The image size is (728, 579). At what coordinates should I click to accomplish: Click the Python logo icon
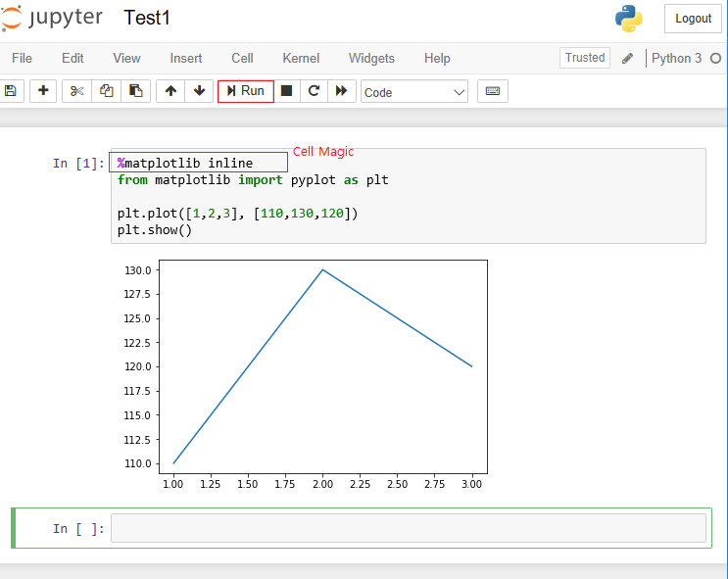(x=629, y=19)
